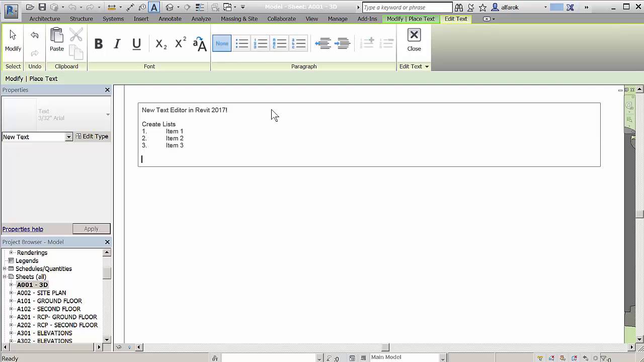The height and width of the screenshot is (362, 644).
Task: Open the Architecture ribbon tab
Action: click(45, 19)
